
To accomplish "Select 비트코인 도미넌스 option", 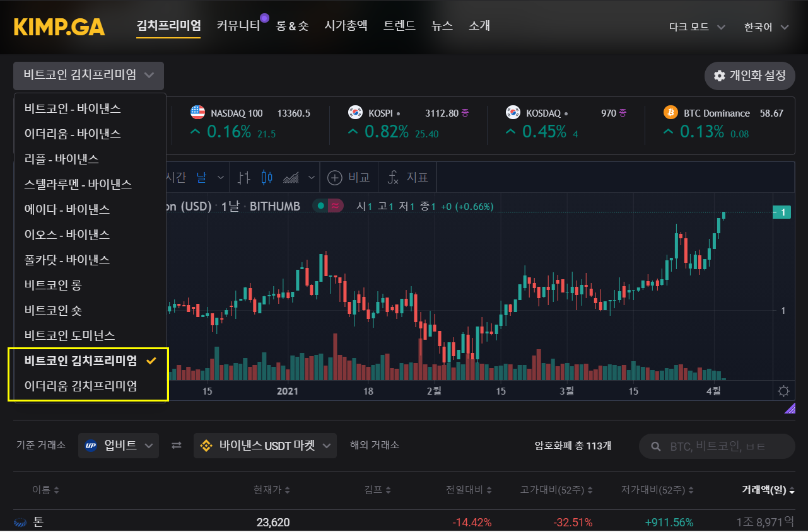I will [x=90, y=335].
